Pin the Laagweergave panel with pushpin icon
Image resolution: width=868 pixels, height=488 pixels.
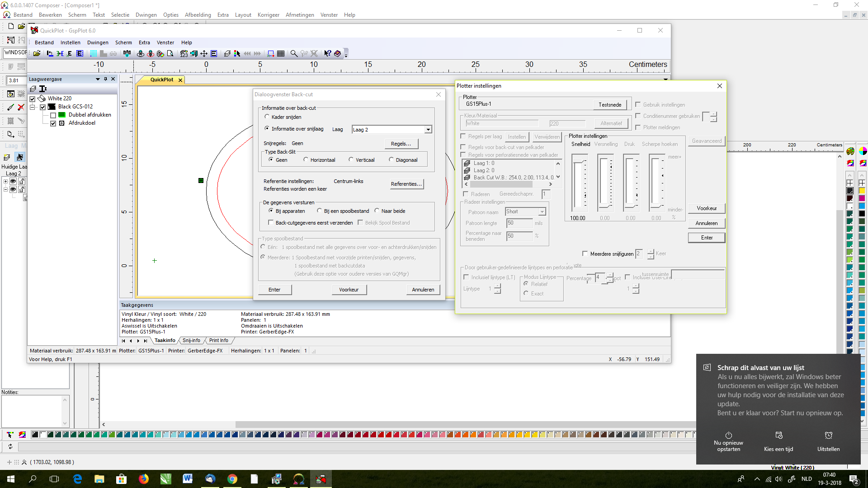(105, 79)
